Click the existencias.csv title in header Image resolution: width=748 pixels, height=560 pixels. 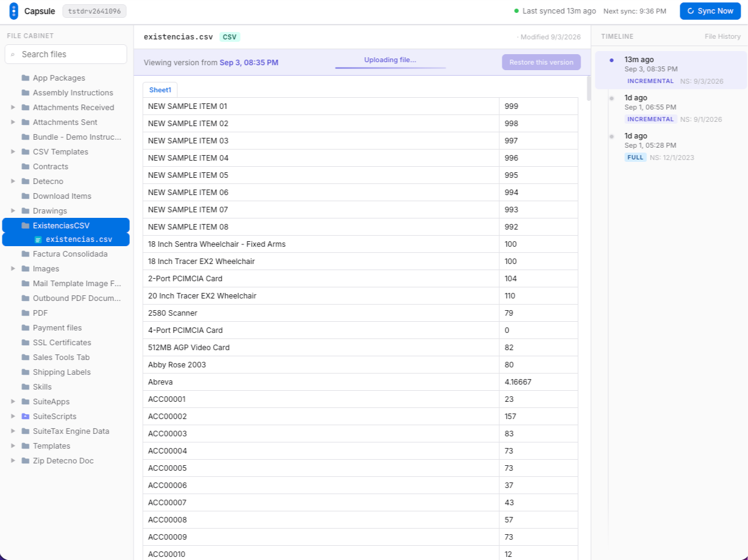[x=179, y=37]
